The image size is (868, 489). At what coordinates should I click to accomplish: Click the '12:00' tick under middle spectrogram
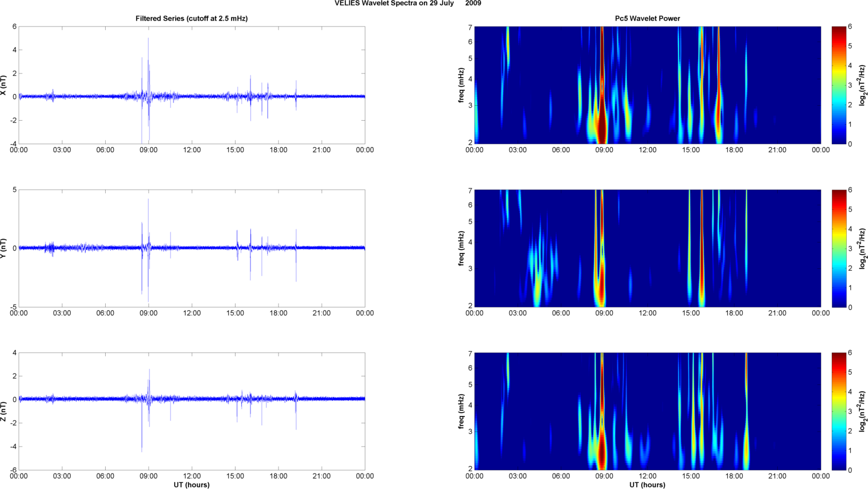pos(647,313)
